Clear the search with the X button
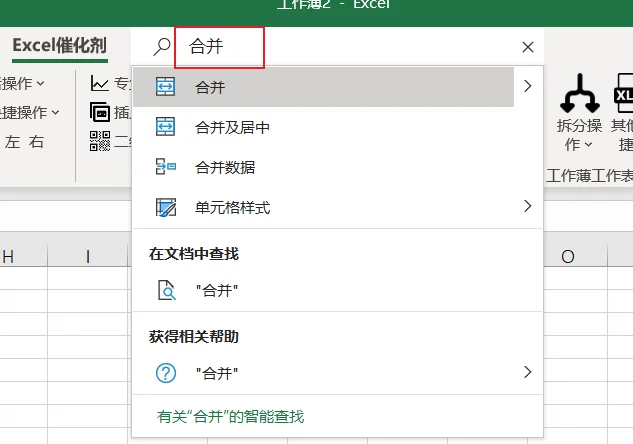Image resolution: width=633 pixels, height=444 pixels. click(x=528, y=47)
